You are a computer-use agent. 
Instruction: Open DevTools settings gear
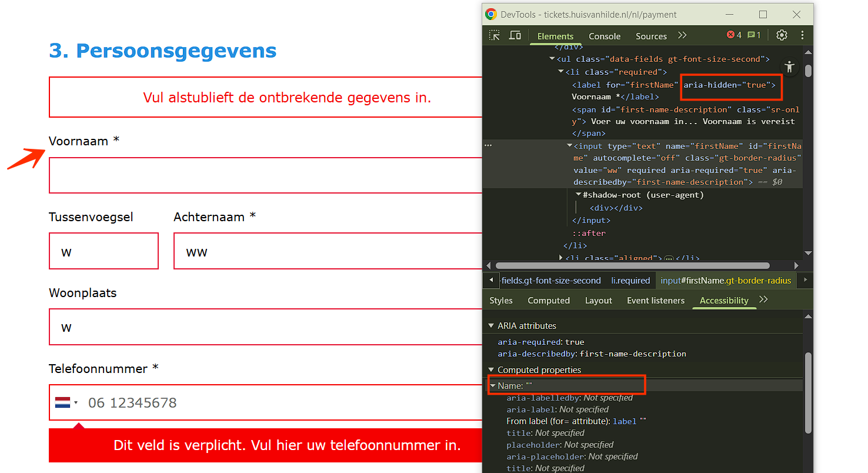coord(782,35)
